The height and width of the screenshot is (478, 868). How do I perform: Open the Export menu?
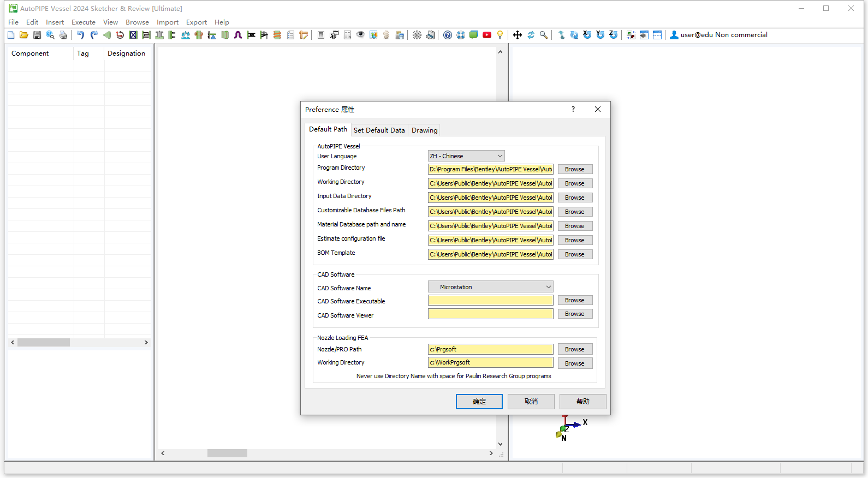(197, 22)
